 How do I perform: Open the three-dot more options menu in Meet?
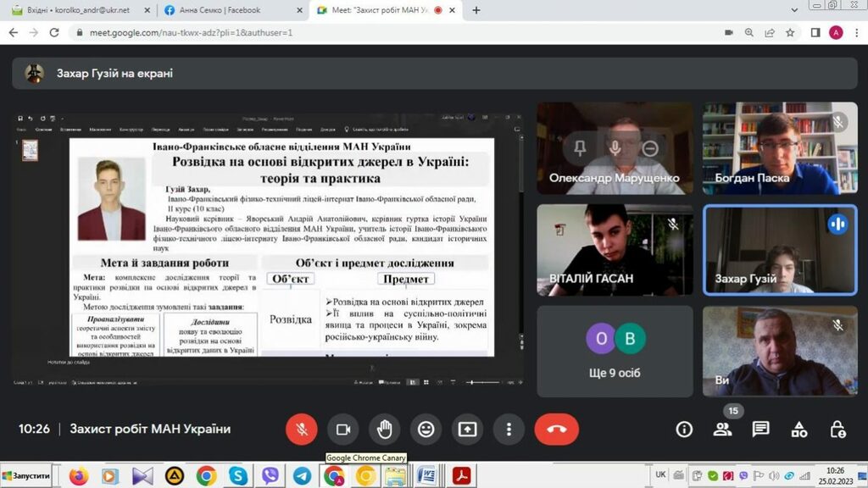[x=509, y=430]
